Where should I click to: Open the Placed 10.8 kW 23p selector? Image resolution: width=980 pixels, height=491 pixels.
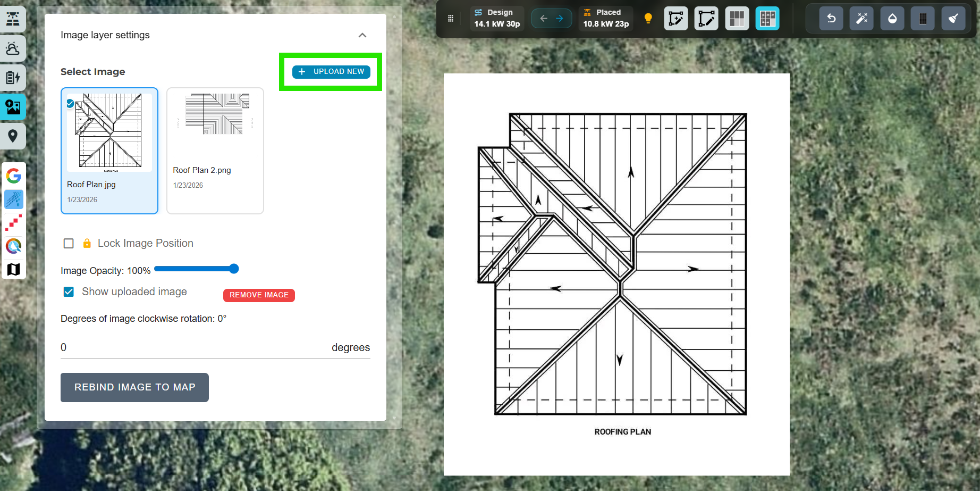[x=606, y=19]
